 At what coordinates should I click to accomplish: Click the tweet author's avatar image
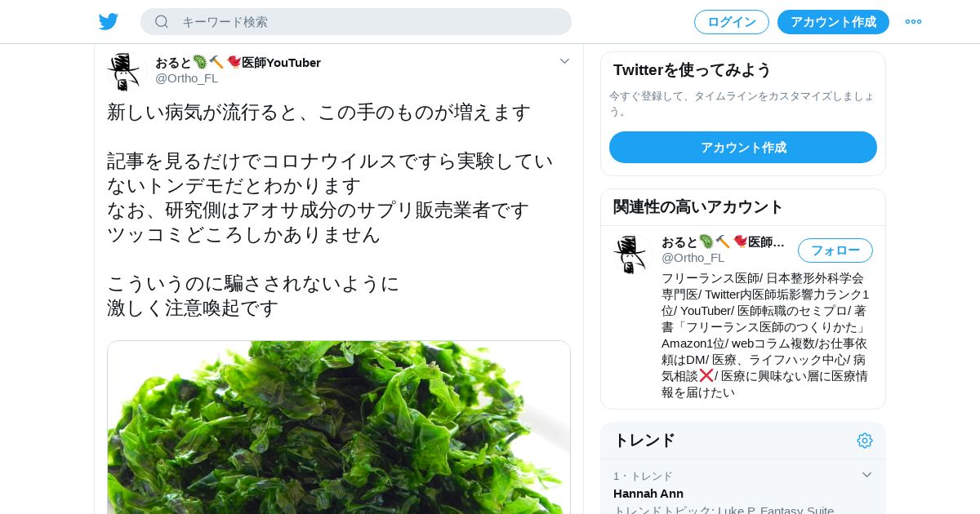[124, 72]
